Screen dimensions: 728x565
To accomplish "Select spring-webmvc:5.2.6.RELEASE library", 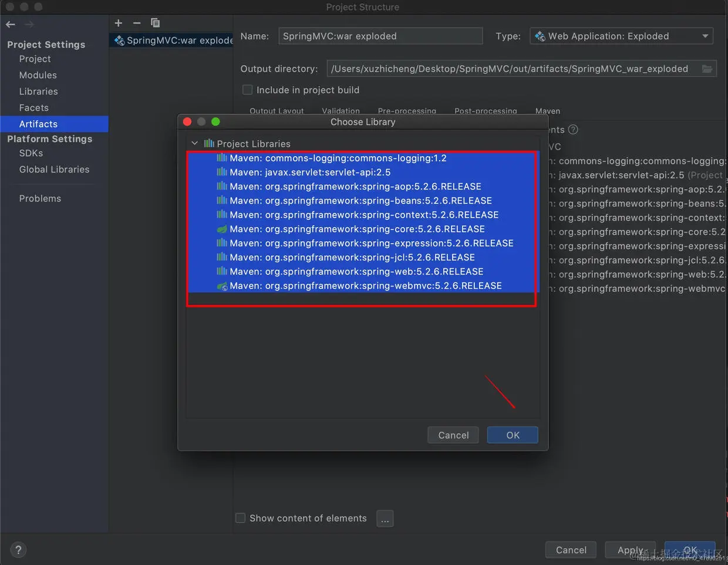I will pos(363,286).
